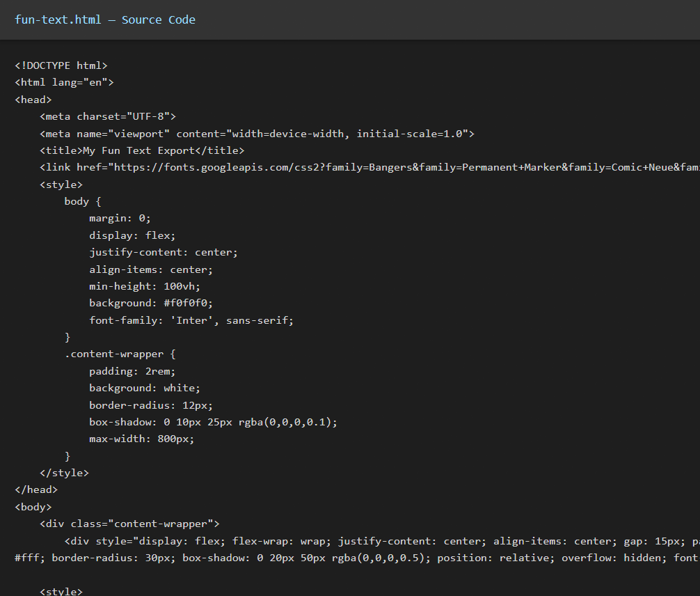
Task: Click the html lang="en" opening tag
Action: 64,82
